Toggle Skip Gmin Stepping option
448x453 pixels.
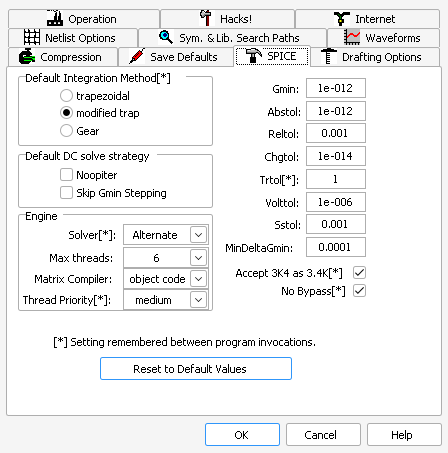click(66, 192)
